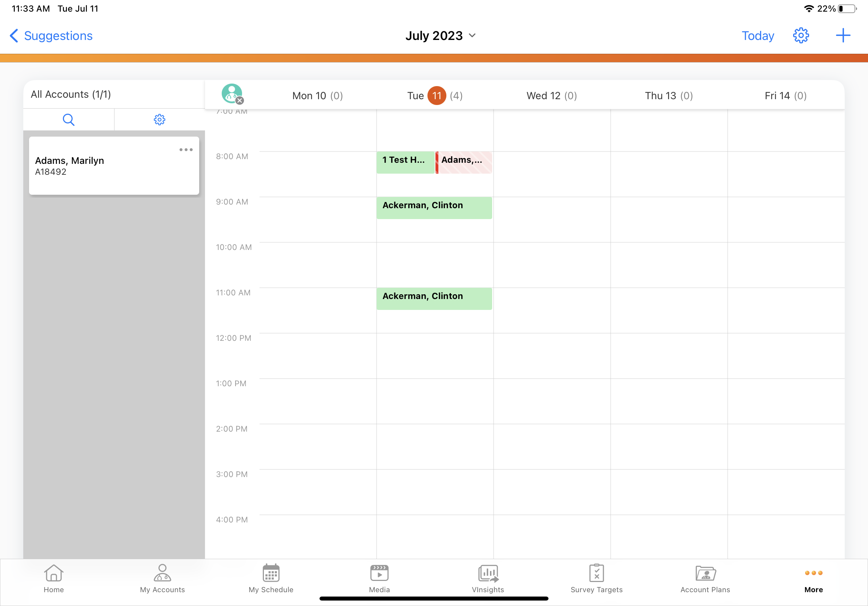Tap the plus icon to add entry
Screen dimensions: 868x606
coord(843,36)
